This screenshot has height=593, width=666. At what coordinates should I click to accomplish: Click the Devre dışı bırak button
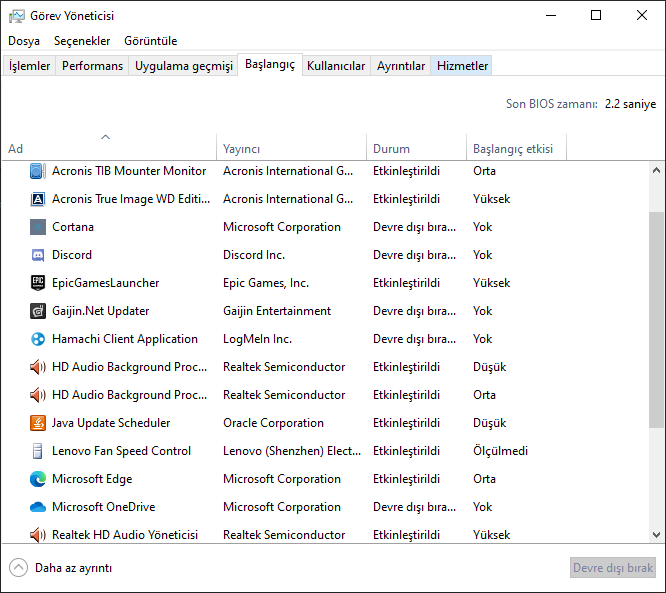point(612,568)
